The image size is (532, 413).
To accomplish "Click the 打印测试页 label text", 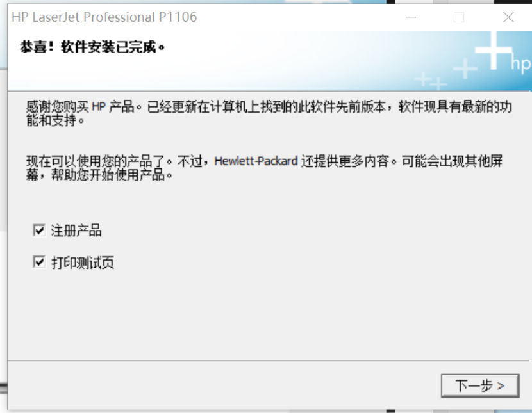I will coord(83,263).
